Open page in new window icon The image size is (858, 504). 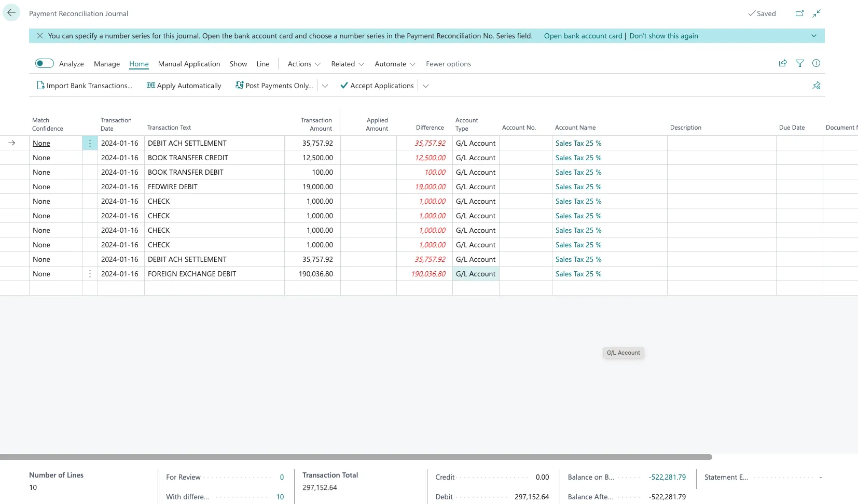pos(799,13)
